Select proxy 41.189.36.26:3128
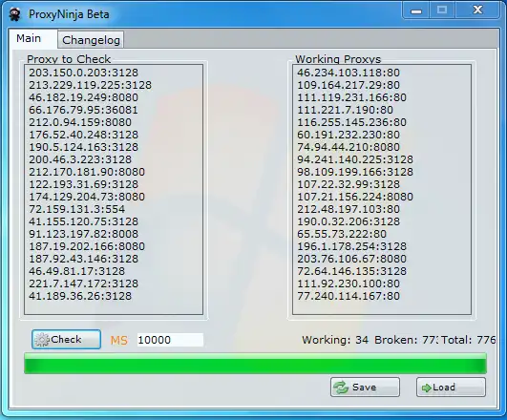The image size is (507, 420). pyautogui.click(x=80, y=296)
